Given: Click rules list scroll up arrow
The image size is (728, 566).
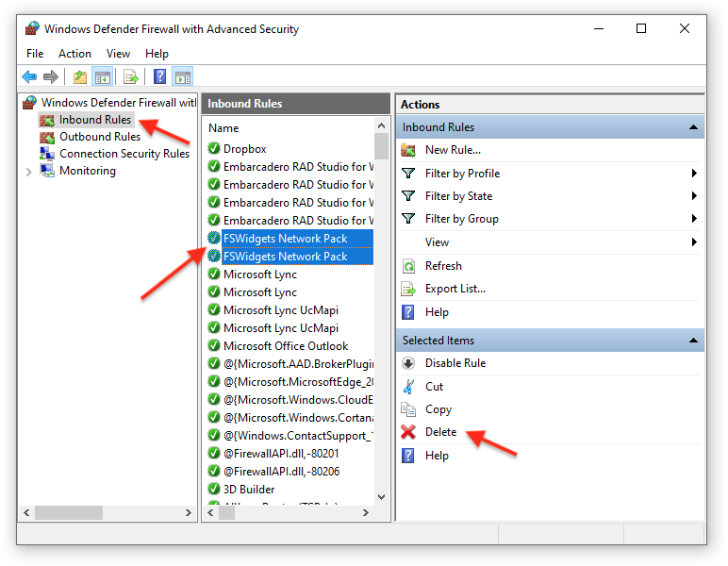Looking at the screenshot, I should coord(381,125).
